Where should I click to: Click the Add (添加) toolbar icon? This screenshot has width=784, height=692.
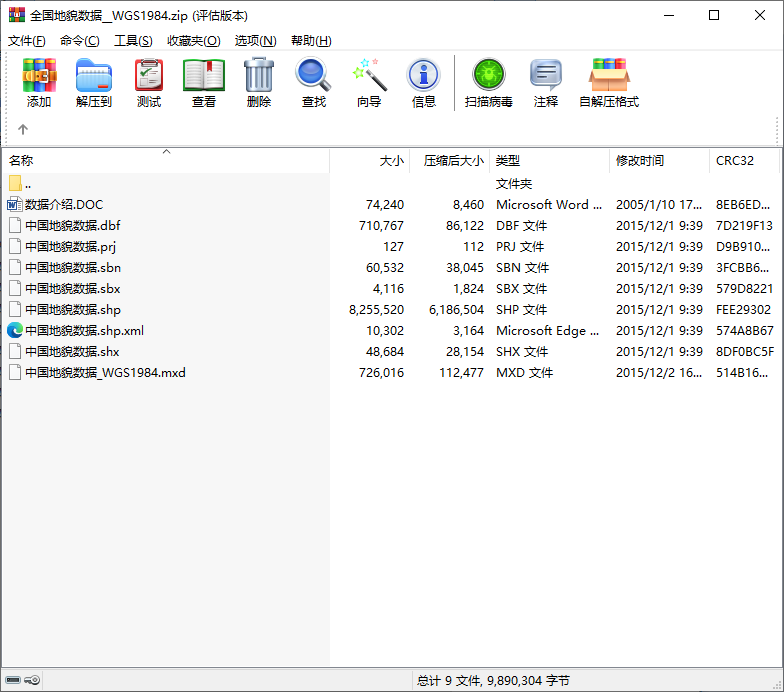(x=39, y=75)
